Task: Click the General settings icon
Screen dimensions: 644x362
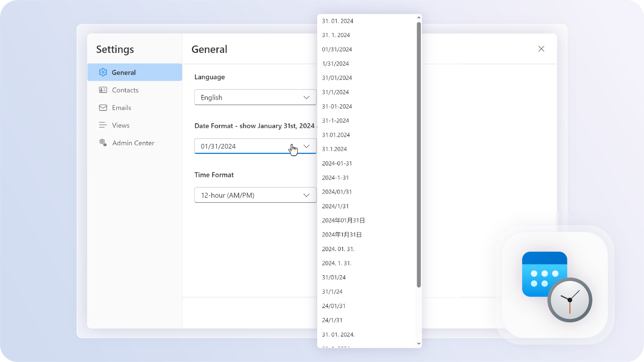Action: (102, 72)
